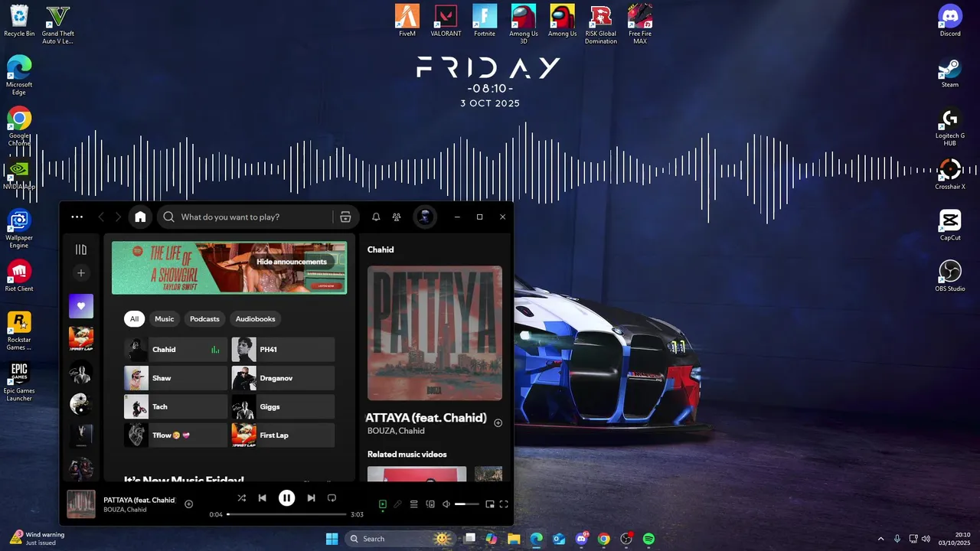Open the Spotify three-dot menu

[x=77, y=217]
